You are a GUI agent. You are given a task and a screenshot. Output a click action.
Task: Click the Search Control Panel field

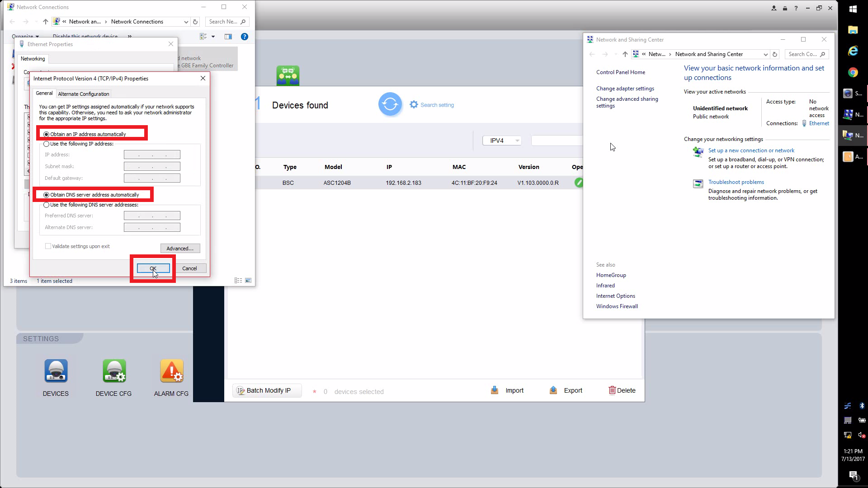803,54
